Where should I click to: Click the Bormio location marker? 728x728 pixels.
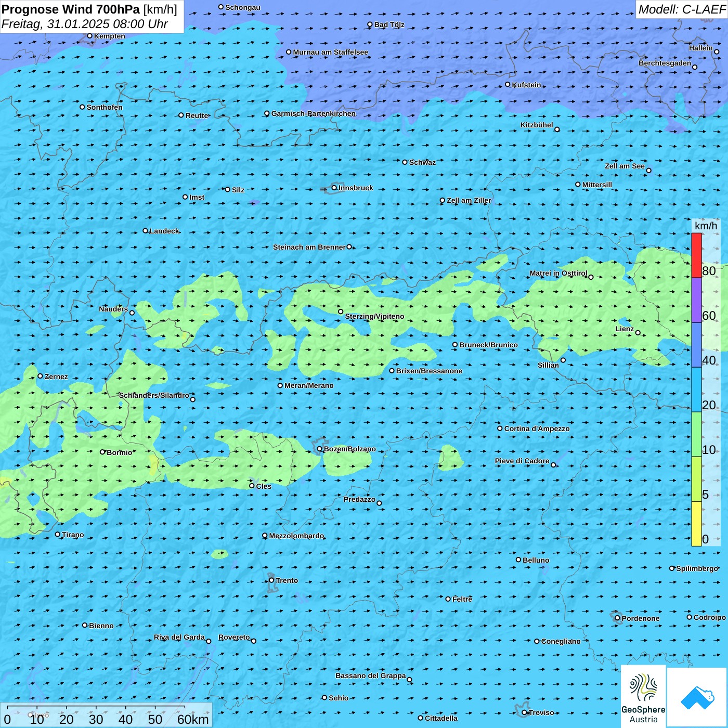point(102,452)
